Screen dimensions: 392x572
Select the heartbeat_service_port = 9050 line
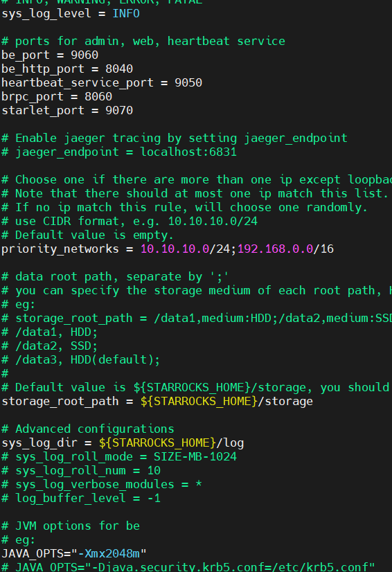point(102,83)
